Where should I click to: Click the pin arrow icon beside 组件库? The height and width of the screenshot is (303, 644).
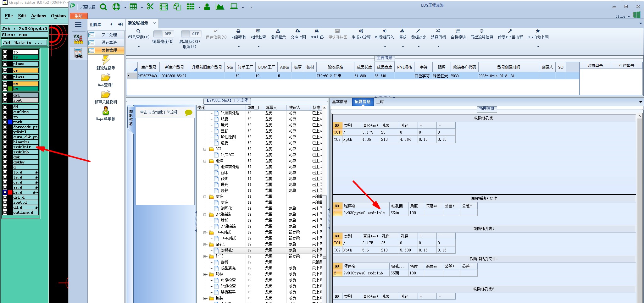pyautogui.click(x=120, y=25)
